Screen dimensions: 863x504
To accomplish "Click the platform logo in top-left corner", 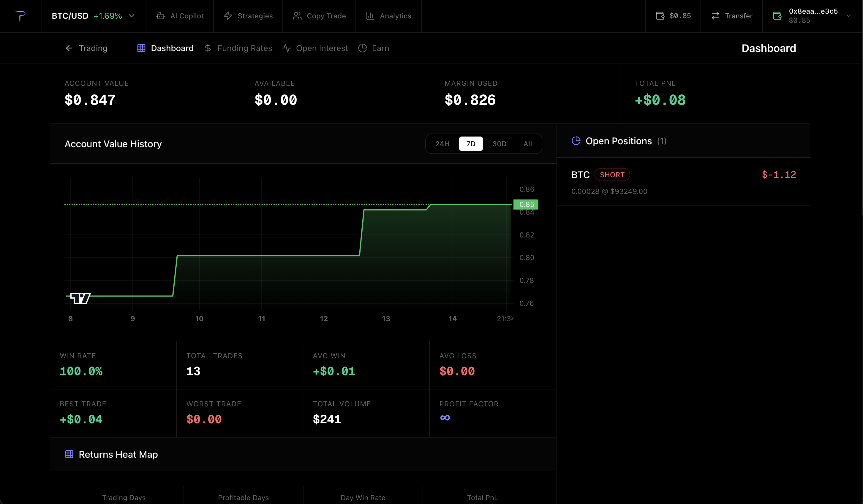I will point(20,16).
